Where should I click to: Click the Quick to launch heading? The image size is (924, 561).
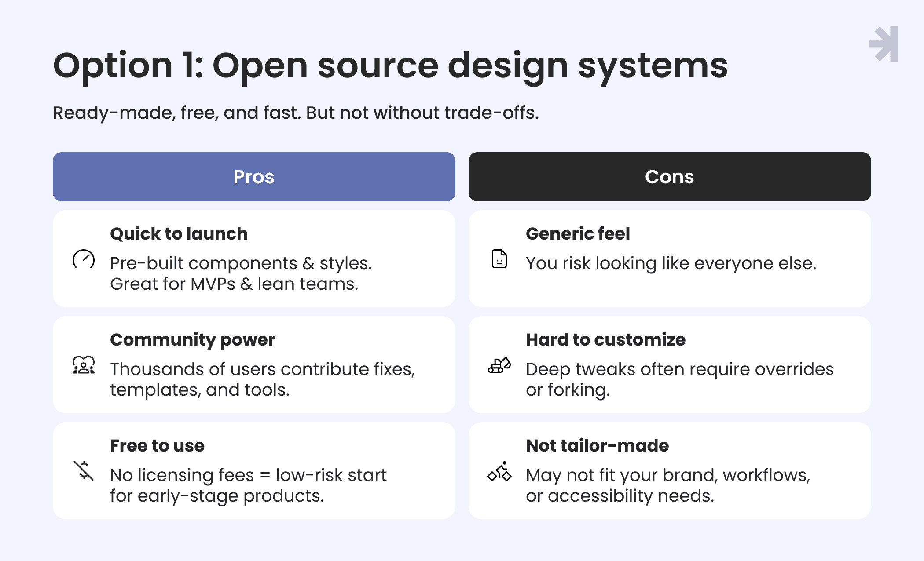coord(179,233)
